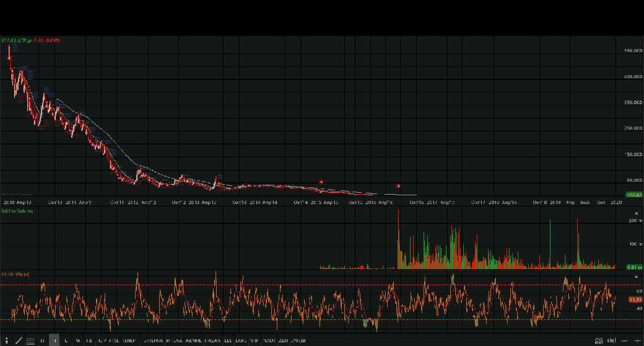Switch to the E timeframe

coord(66,340)
